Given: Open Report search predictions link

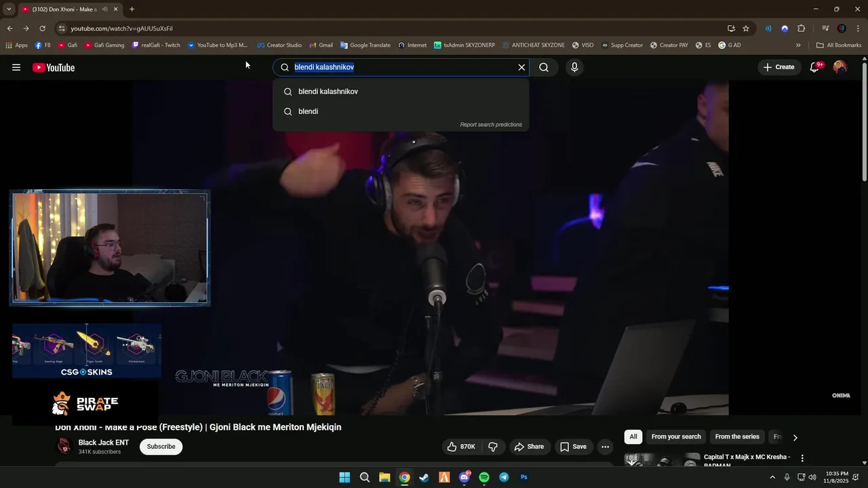Looking at the screenshot, I should click(x=491, y=125).
